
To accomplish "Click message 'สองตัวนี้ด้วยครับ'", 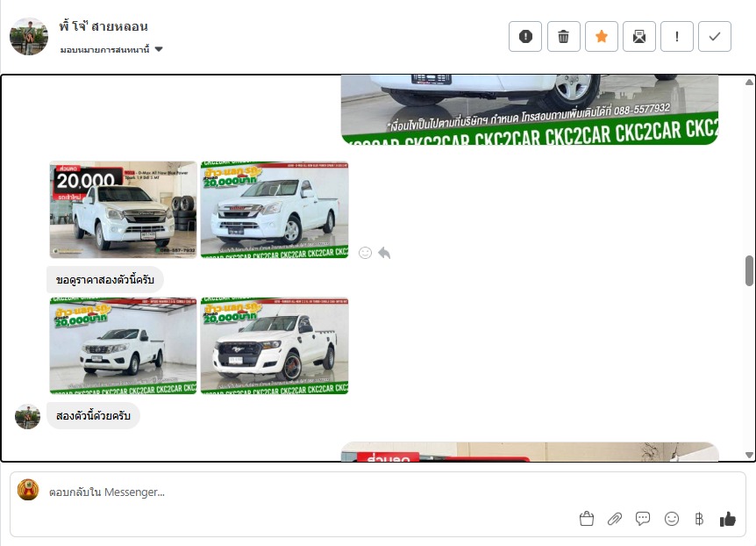I will tap(93, 416).
